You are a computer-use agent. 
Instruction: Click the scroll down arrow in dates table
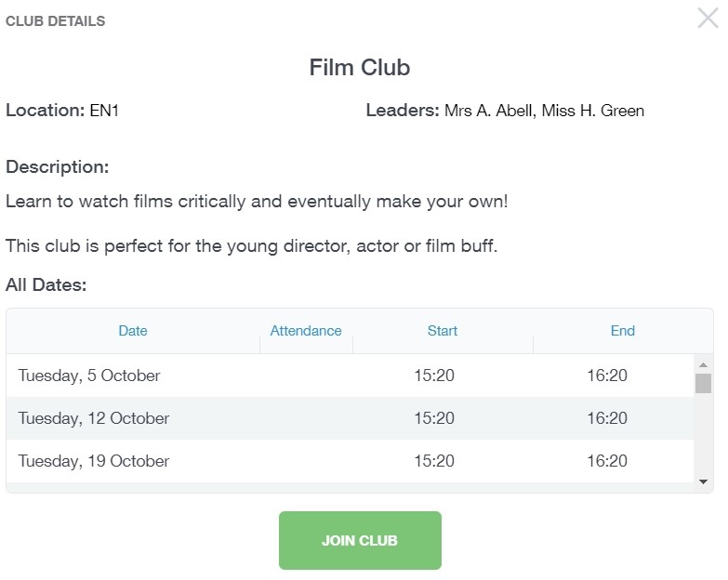point(703,481)
